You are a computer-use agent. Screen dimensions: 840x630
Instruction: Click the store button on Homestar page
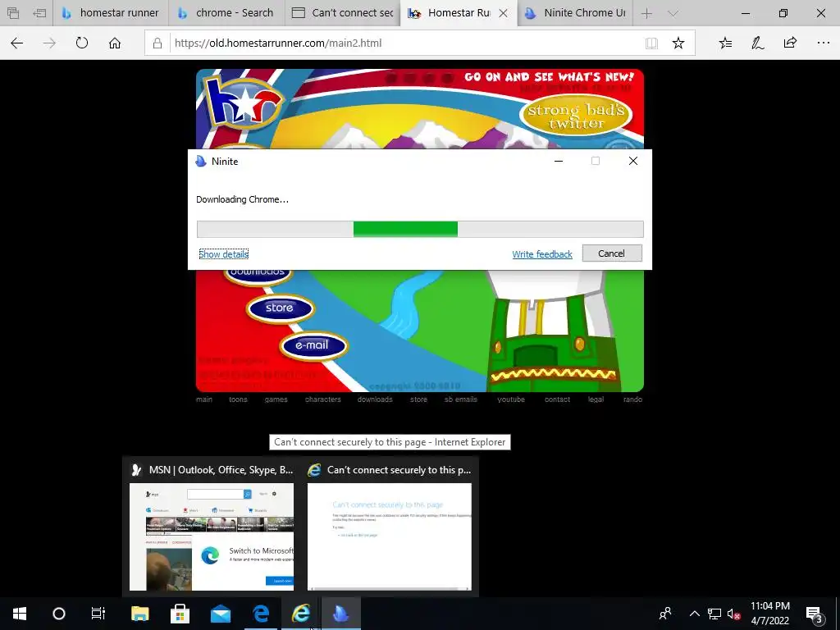pos(280,308)
